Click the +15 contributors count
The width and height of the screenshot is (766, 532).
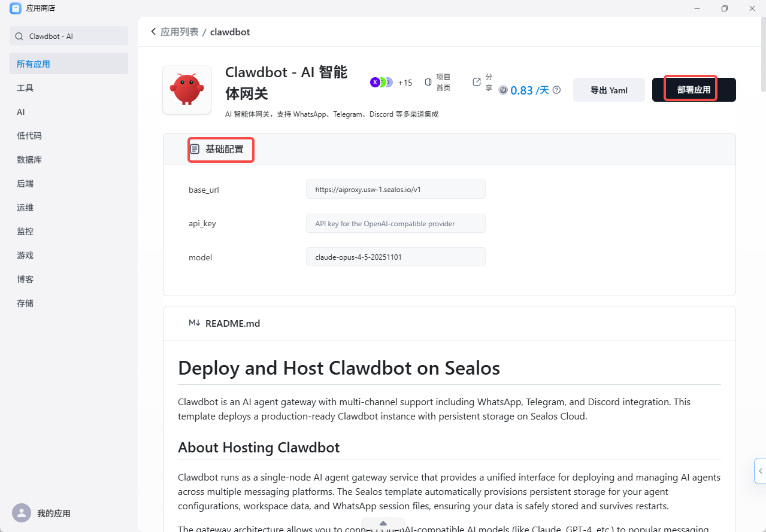[x=405, y=83]
